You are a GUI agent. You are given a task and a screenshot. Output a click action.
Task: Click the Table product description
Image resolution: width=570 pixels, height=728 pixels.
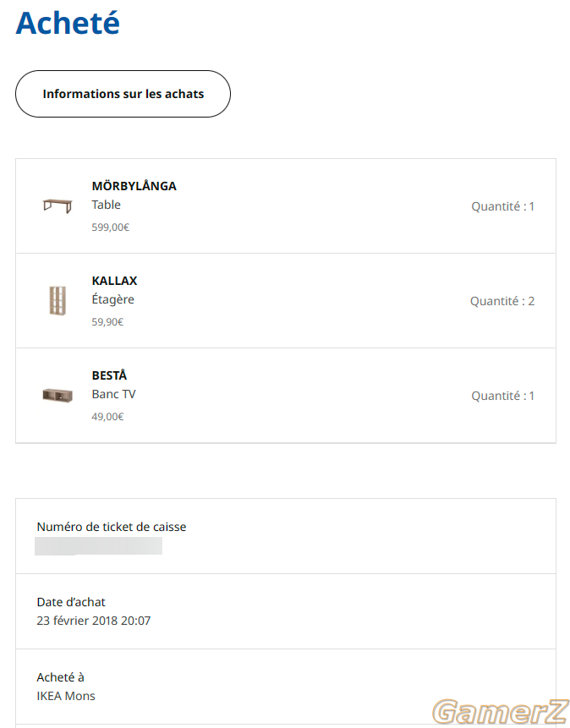(106, 205)
